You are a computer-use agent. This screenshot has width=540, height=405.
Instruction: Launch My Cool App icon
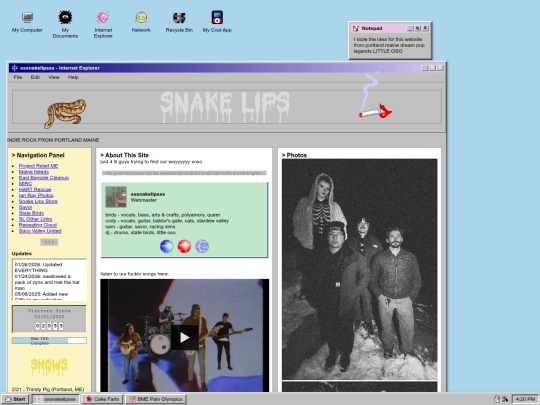(217, 22)
